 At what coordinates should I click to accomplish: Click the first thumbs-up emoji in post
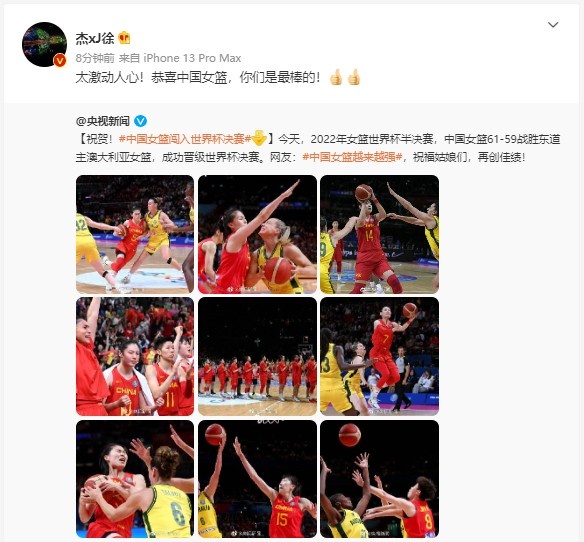point(336,77)
